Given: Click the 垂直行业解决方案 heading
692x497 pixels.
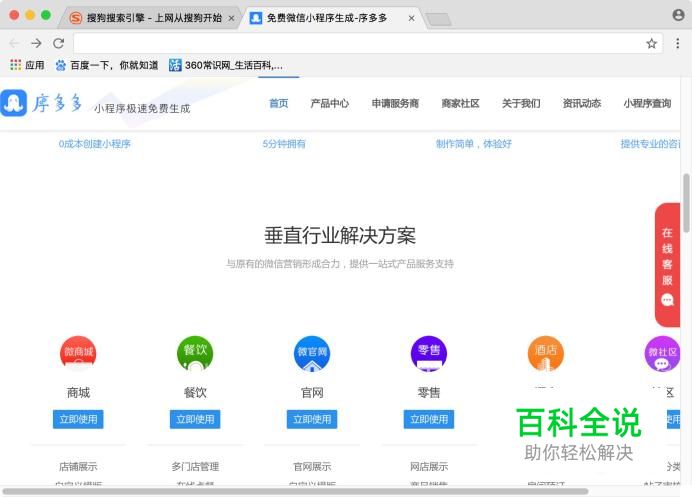Looking at the screenshot, I should click(x=340, y=235).
